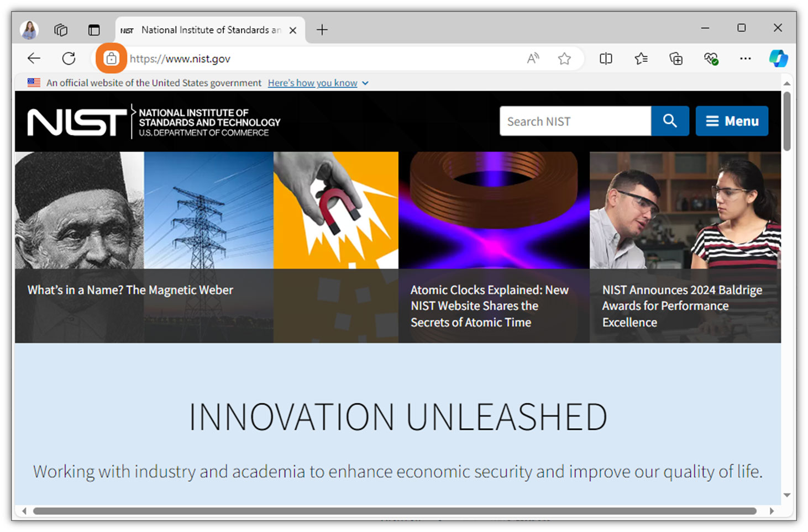The width and height of the screenshot is (808, 532).
Task: Focus the Search NIST input field
Action: tap(575, 121)
